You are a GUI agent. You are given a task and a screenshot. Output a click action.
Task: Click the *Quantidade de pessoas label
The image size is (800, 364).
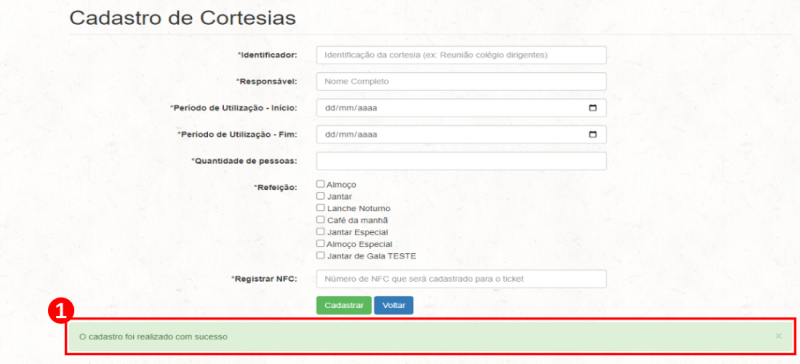click(x=244, y=161)
